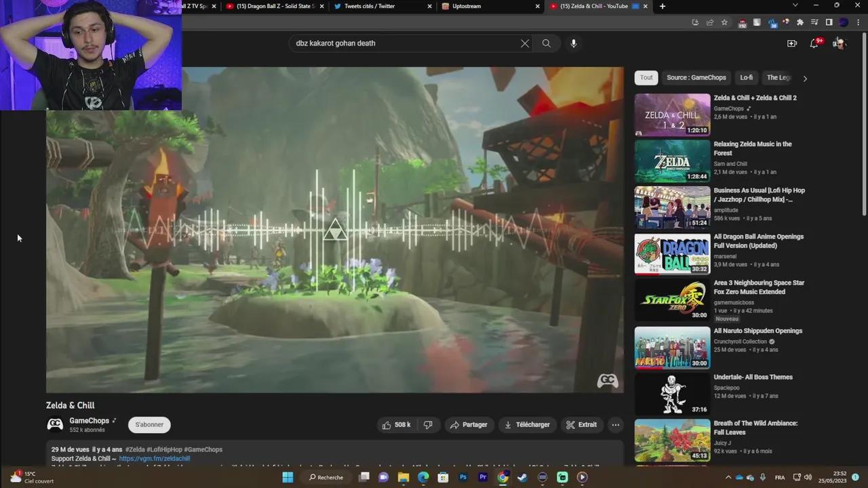Show hidden system tray icons chevron
Viewport: 868px width, 488px height.
click(x=729, y=477)
